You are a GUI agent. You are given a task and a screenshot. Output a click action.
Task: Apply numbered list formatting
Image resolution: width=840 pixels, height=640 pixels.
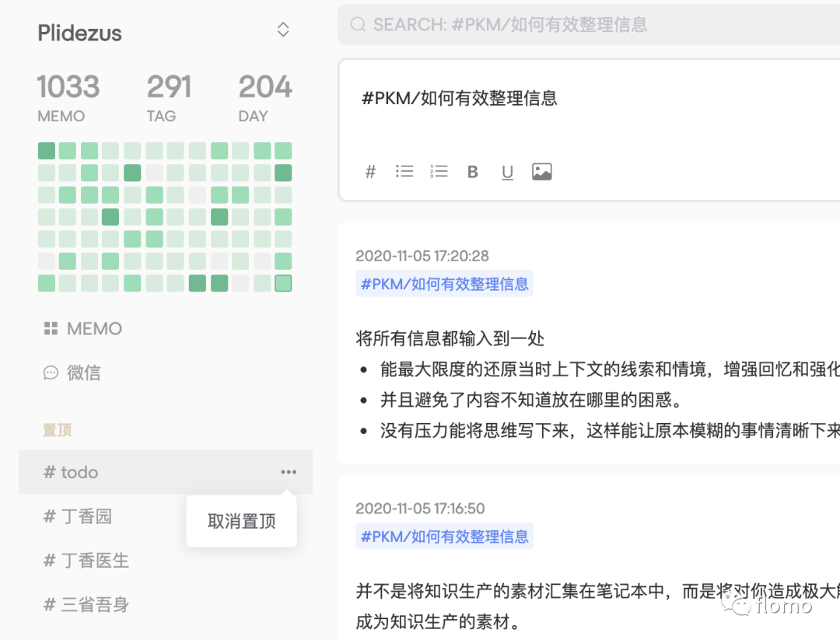click(x=439, y=171)
